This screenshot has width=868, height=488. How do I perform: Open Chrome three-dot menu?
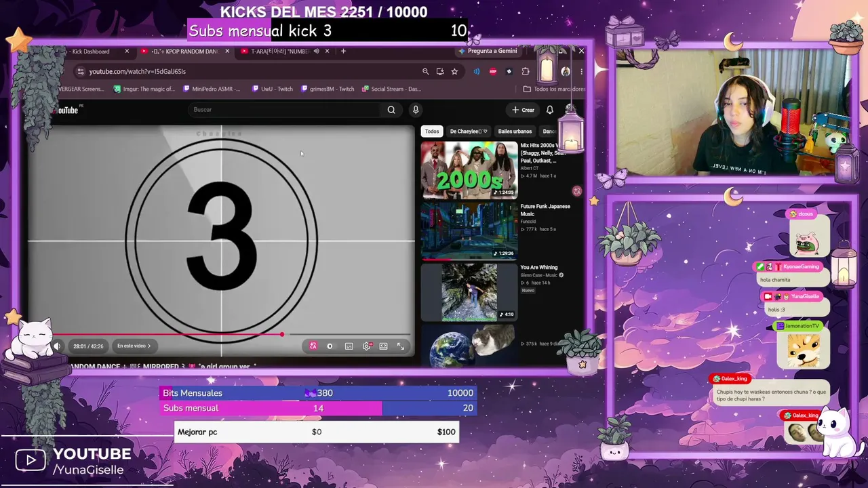581,71
